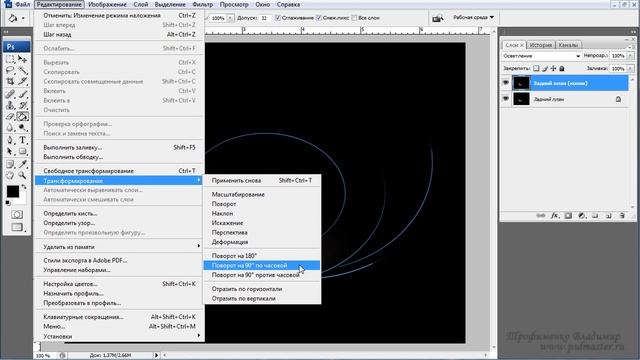640x360 pixels.
Task: Toggle the Сглаживание checkbox
Action: coord(278,18)
